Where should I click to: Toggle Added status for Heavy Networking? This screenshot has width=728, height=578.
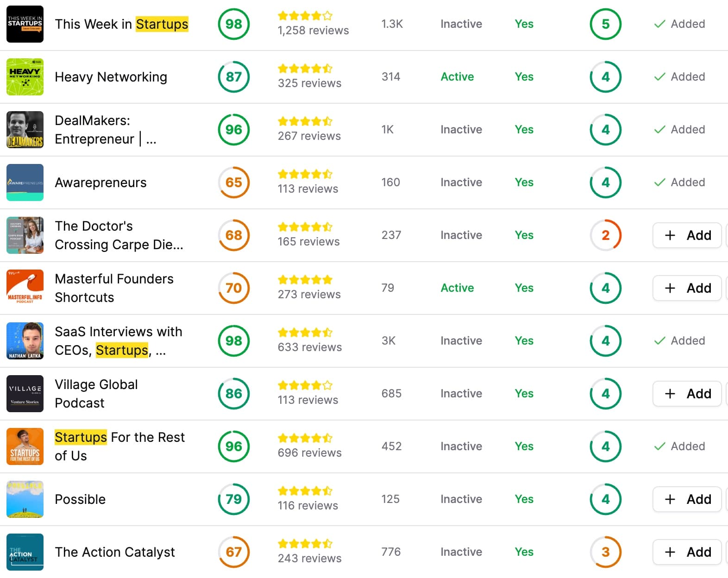click(x=679, y=77)
